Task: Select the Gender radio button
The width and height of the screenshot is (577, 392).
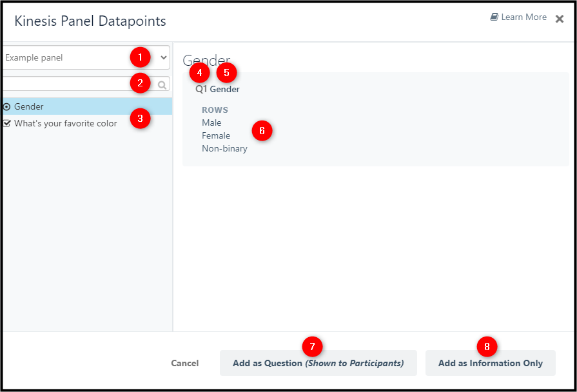Action: [x=6, y=106]
